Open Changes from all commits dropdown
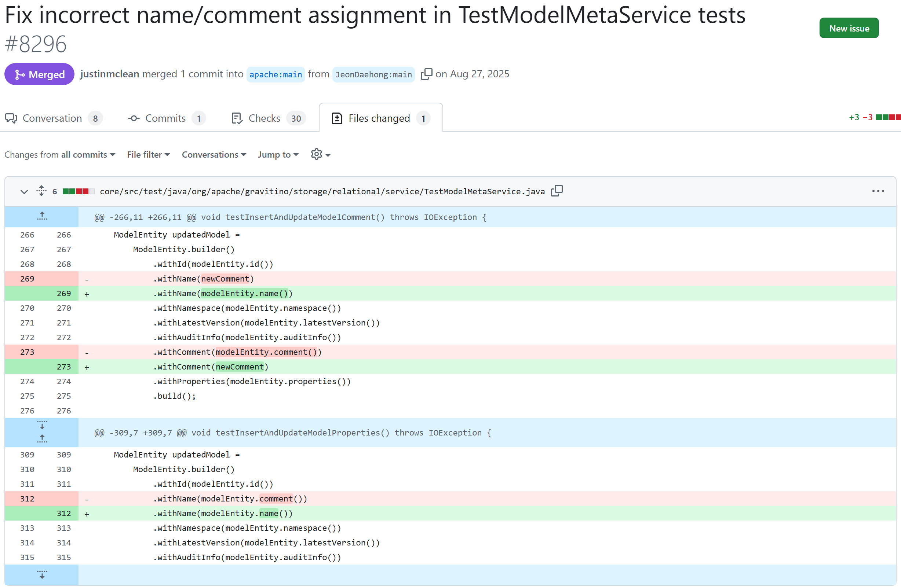Screen dimensions: 901x588 pos(60,155)
